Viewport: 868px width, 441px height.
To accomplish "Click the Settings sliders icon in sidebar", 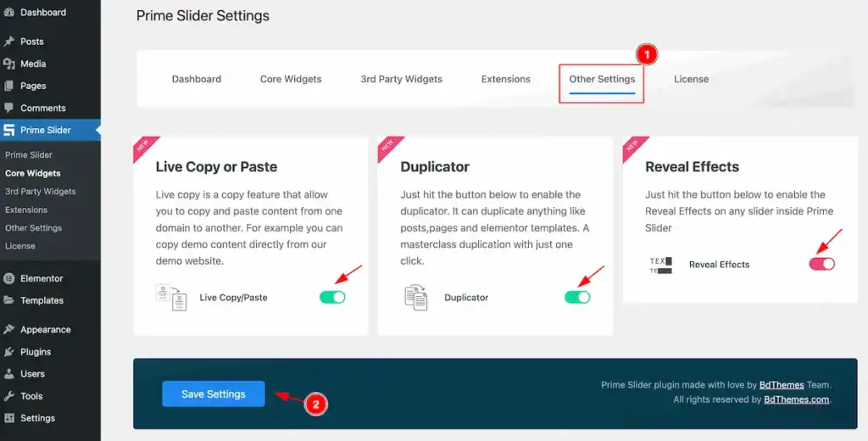I will coord(8,418).
